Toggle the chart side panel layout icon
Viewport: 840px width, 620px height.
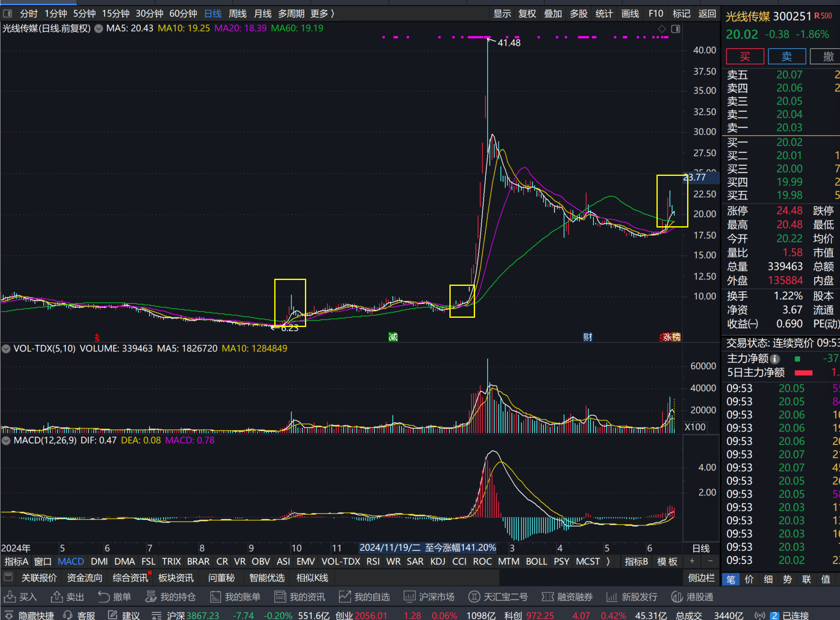(675, 29)
